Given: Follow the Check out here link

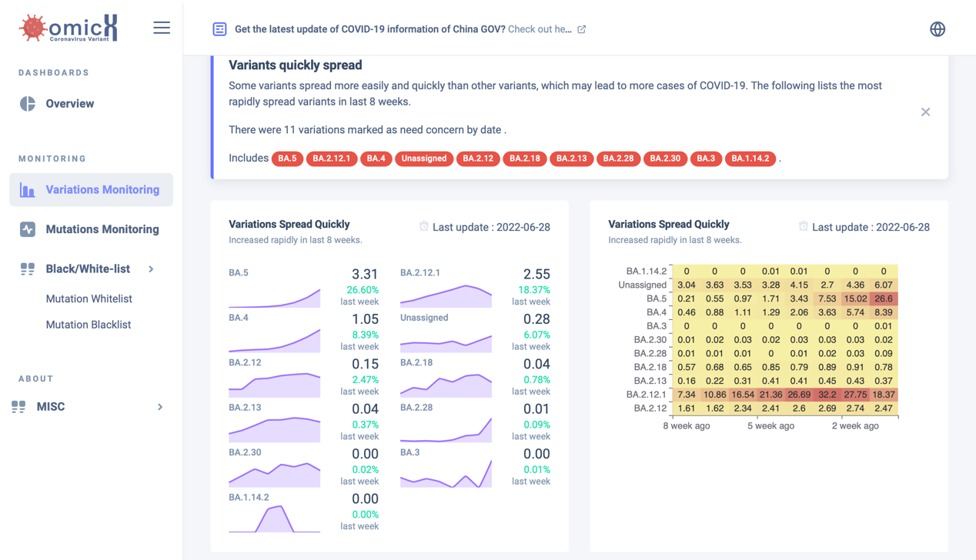Looking at the screenshot, I should pos(540,29).
